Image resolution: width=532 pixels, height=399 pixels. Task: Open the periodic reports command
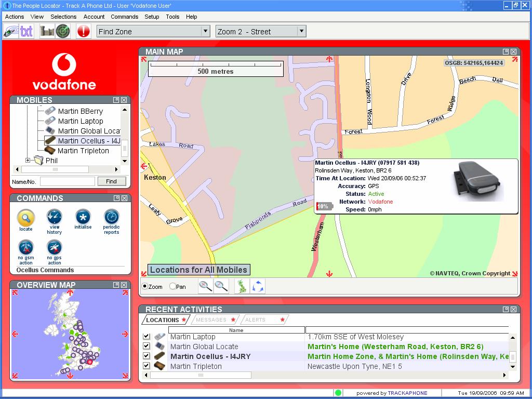112,222
